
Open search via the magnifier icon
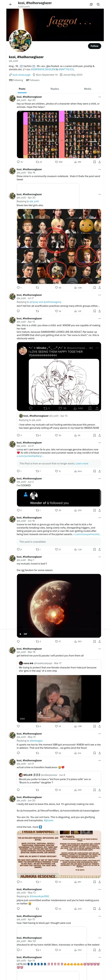98,4
